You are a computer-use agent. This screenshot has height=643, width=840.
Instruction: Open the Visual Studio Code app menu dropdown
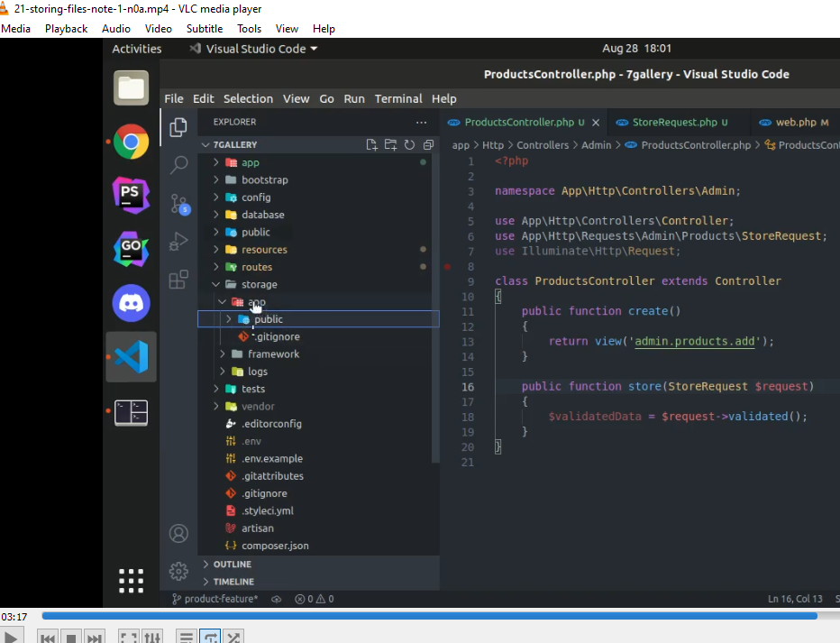[253, 49]
